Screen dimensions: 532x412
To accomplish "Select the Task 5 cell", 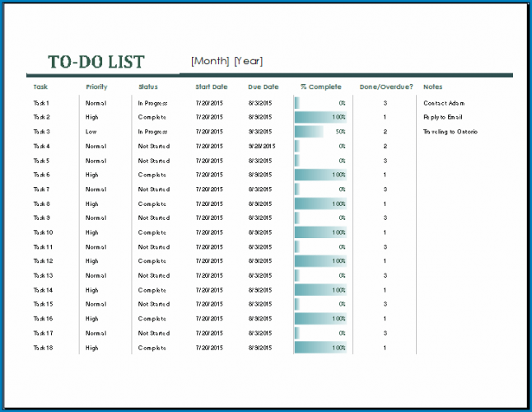I will click(x=41, y=161).
